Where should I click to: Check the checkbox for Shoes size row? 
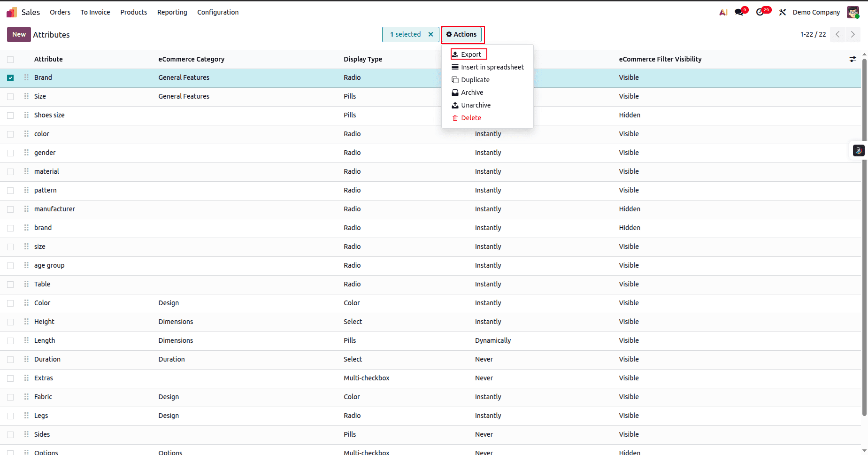[10, 115]
